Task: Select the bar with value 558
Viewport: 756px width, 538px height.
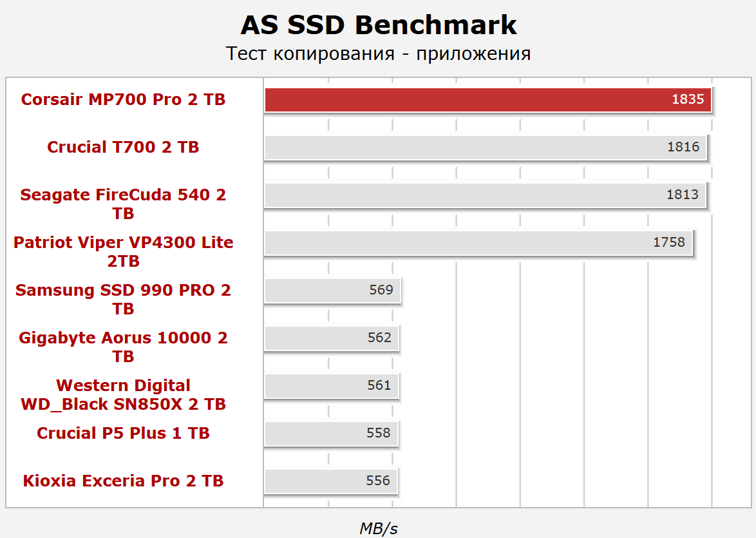Action: point(330,434)
